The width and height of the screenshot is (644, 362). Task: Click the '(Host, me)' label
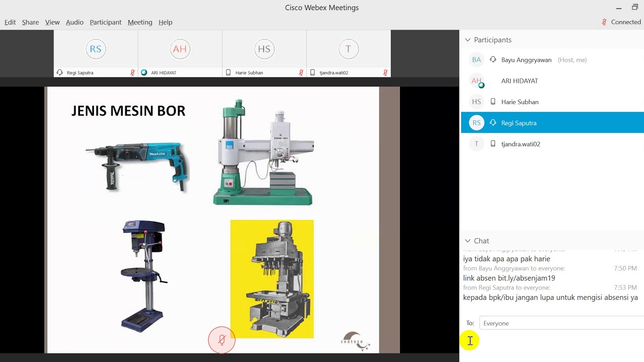tap(572, 60)
